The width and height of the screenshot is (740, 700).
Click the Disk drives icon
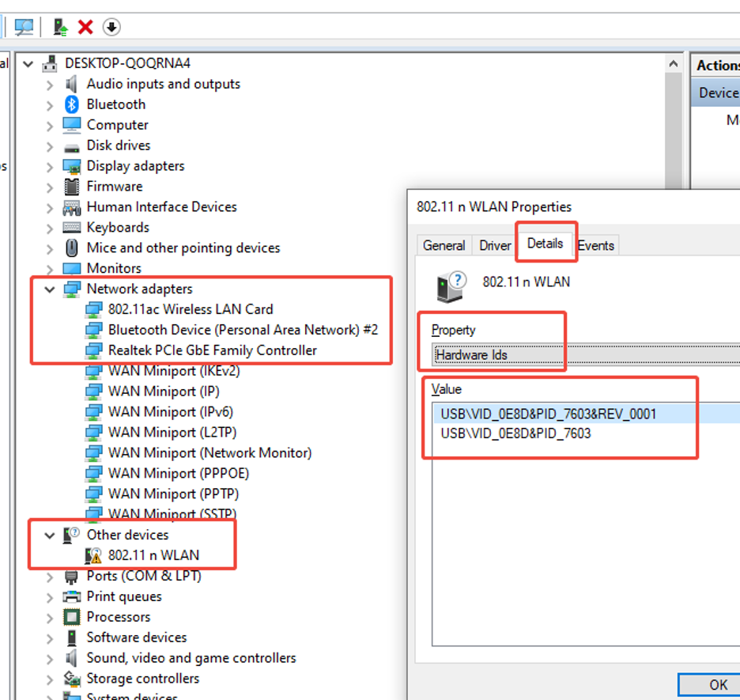click(71, 148)
